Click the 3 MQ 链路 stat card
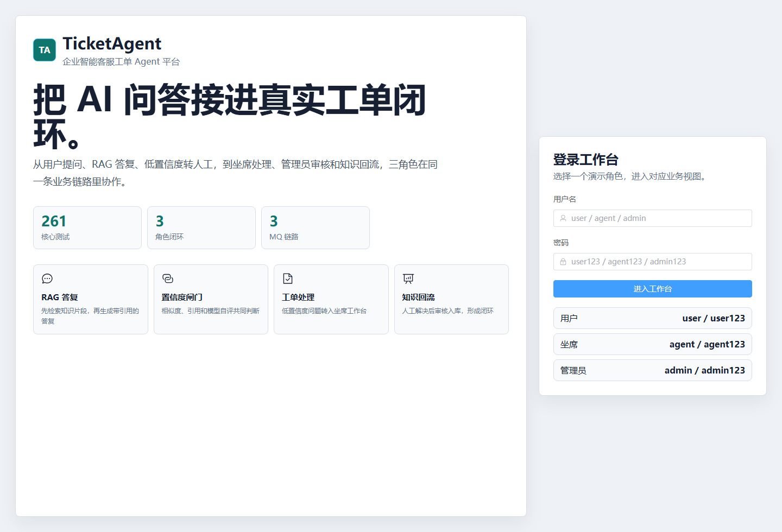782x532 pixels. click(316, 227)
